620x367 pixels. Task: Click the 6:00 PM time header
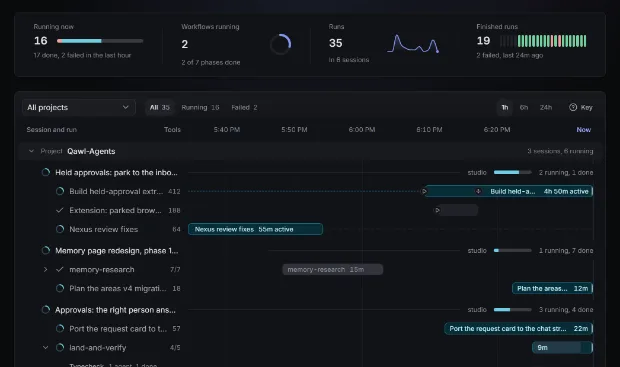coord(362,130)
